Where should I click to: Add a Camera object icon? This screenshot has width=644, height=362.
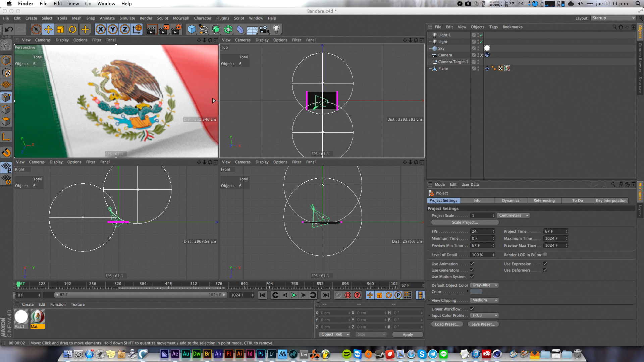264,29
